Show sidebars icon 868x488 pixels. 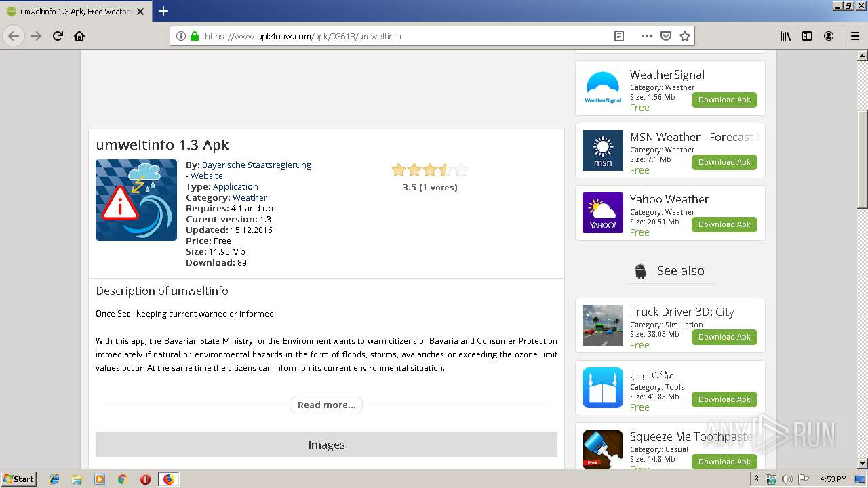807,36
